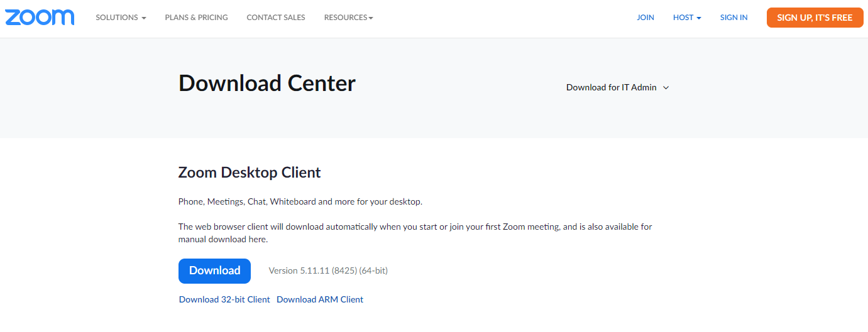The width and height of the screenshot is (868, 332).
Task: Open the Contact Sales page
Action: [276, 18]
